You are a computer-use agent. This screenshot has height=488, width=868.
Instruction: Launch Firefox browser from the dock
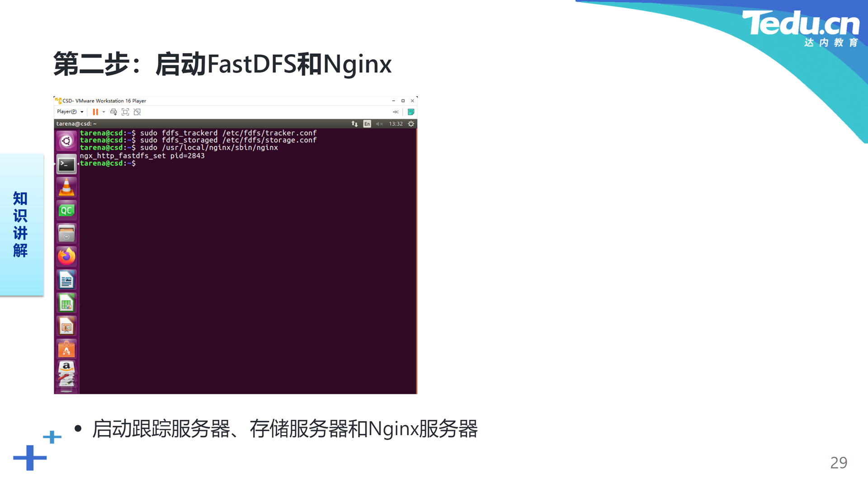pyautogui.click(x=66, y=257)
